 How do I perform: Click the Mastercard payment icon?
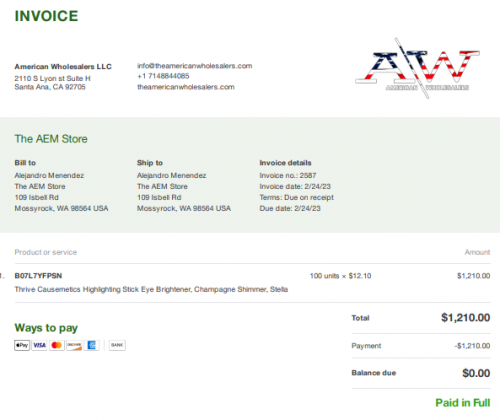pos(57,345)
